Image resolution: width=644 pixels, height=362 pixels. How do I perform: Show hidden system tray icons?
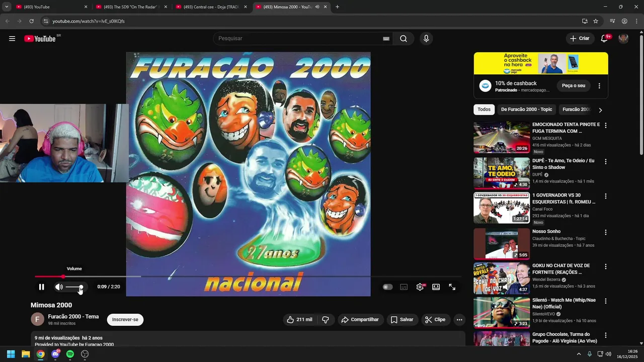pyautogui.click(x=579, y=354)
